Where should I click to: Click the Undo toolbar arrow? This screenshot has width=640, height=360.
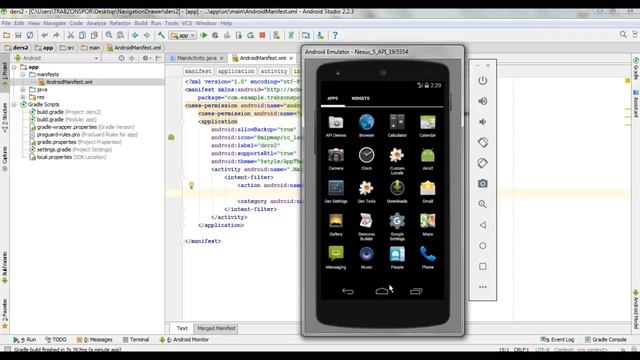44,36
